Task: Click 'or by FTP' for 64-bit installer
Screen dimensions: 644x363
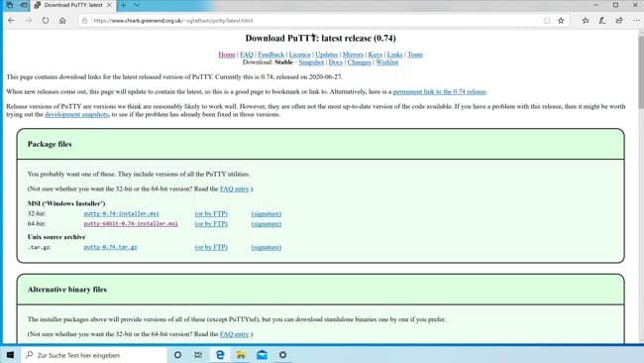Action: click(x=211, y=224)
